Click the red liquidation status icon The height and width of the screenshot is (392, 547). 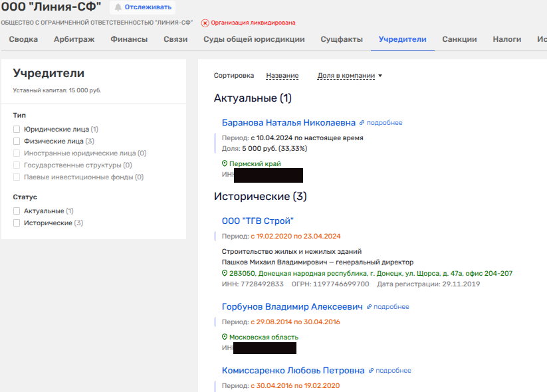click(x=205, y=23)
